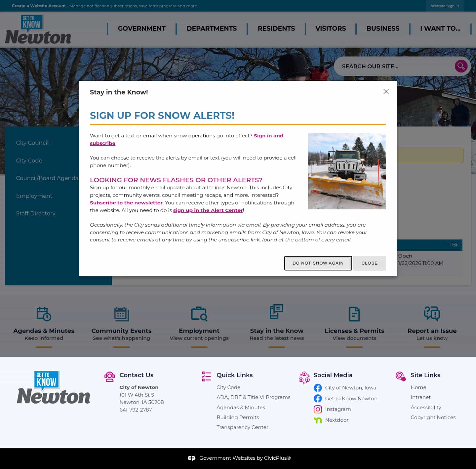Click the Sign in and subscribe link
The image size is (476, 469).
268,135
